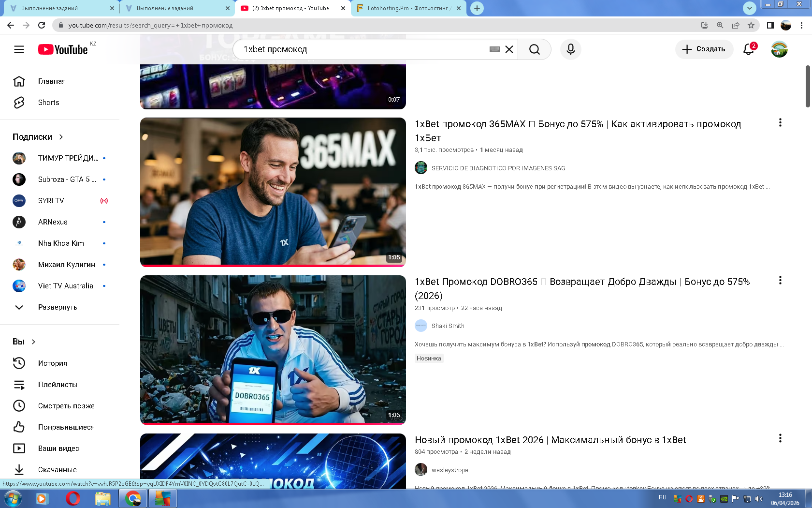Open DOBRO365 promo video thumbnail
This screenshot has height=508, width=812.
click(x=273, y=350)
